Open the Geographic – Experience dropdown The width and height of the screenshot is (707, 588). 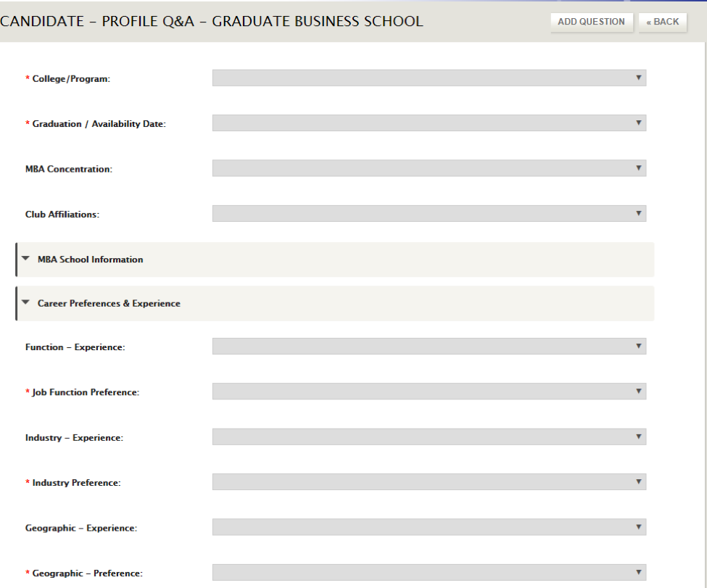429,527
